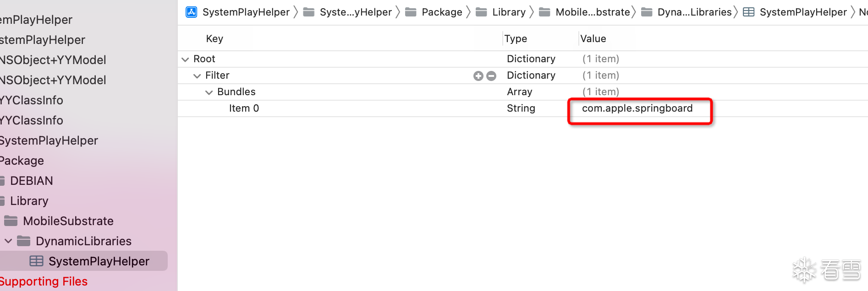Collapse the Filter dictionary disclosure arrow
868x291 pixels.
197,76
